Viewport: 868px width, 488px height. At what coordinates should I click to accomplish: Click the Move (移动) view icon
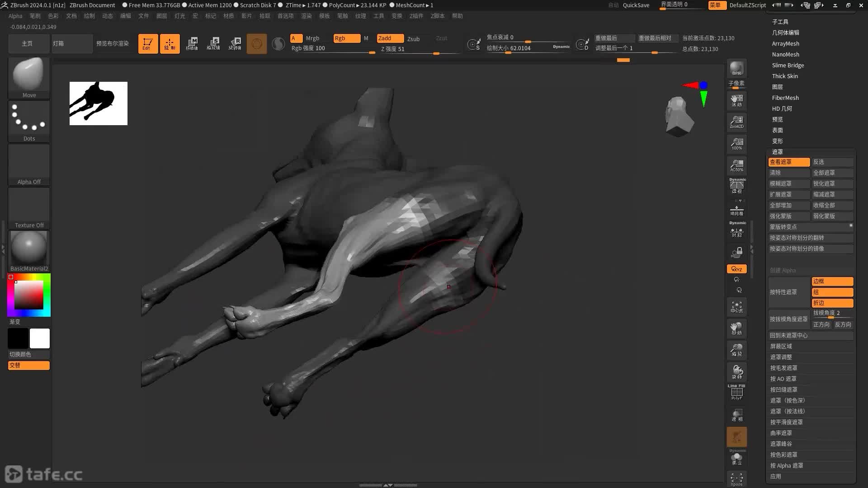pos(736,328)
